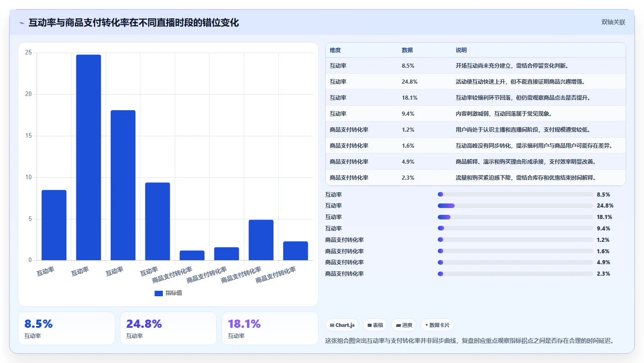This screenshot has width=644, height=363.
Task: Click the progress bar labeled 18.1%
Action: click(515, 217)
